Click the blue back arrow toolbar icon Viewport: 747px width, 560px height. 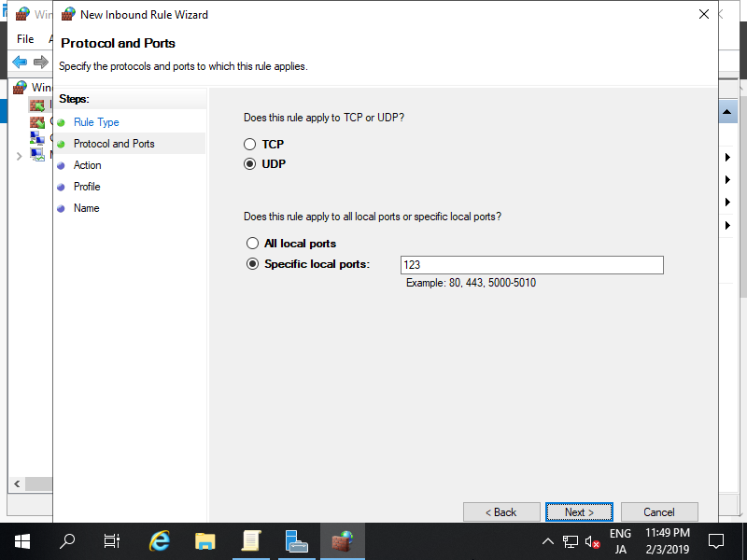tap(20, 62)
